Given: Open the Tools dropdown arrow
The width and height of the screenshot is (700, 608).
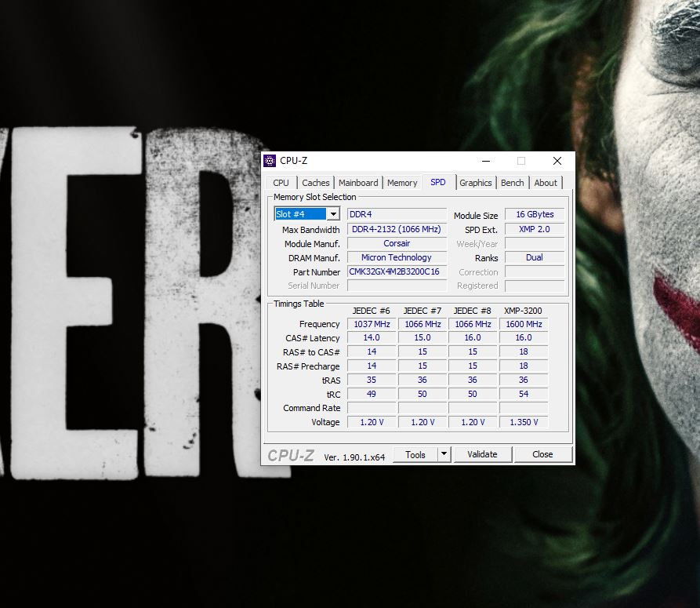Looking at the screenshot, I should [x=444, y=454].
